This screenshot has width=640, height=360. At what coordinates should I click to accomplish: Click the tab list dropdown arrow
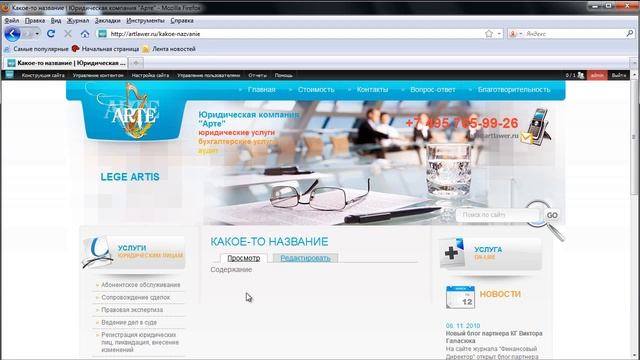(634, 63)
